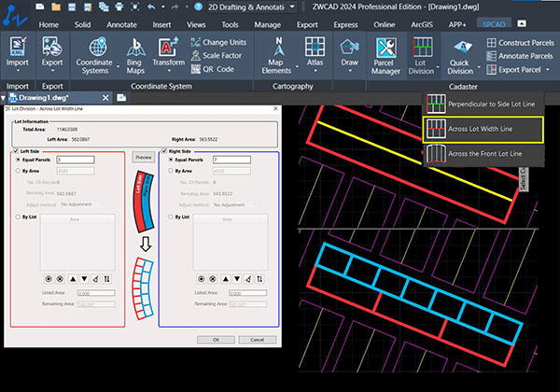Select Left Side By List radio
This screenshot has height=392, width=560.
tap(18, 217)
